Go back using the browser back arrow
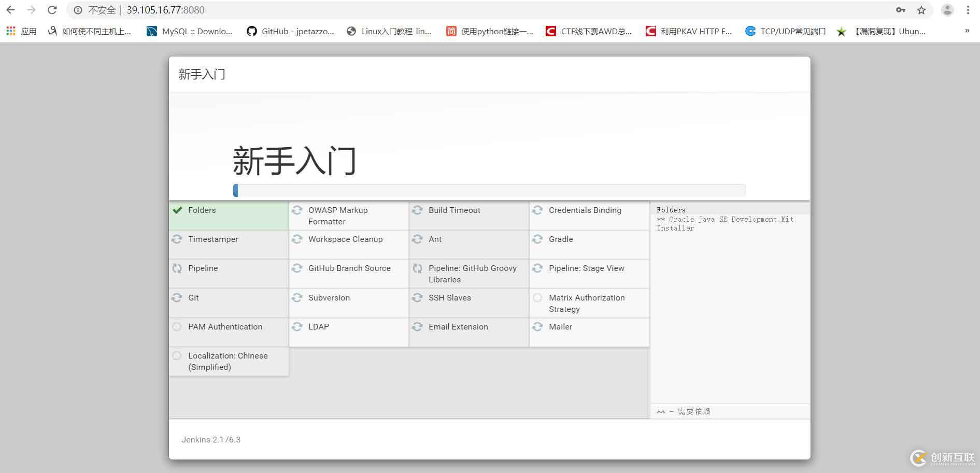Viewport: 980px width, 473px height. pyautogui.click(x=11, y=10)
